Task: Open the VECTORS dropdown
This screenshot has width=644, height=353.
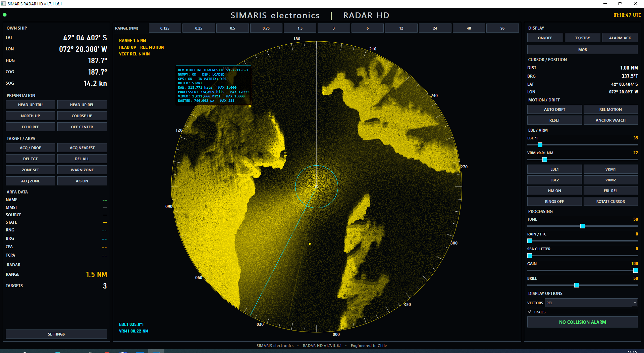Action: click(591, 303)
